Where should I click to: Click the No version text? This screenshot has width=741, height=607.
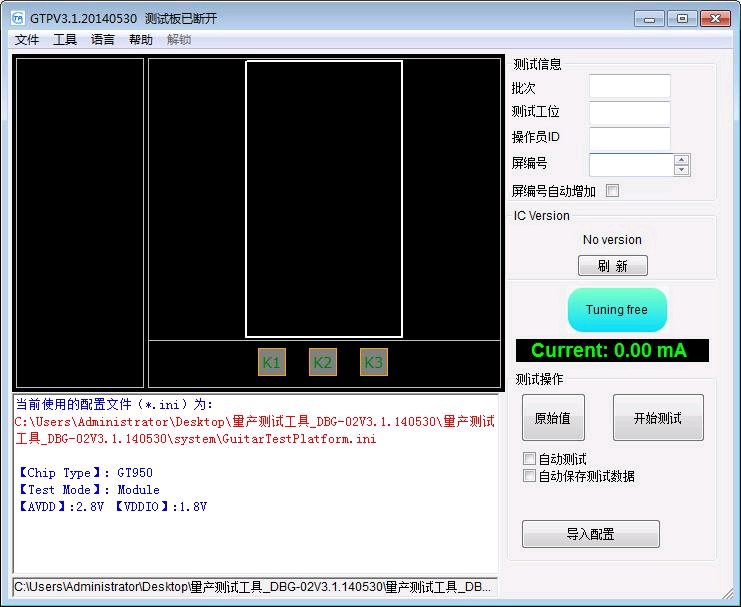click(x=612, y=240)
